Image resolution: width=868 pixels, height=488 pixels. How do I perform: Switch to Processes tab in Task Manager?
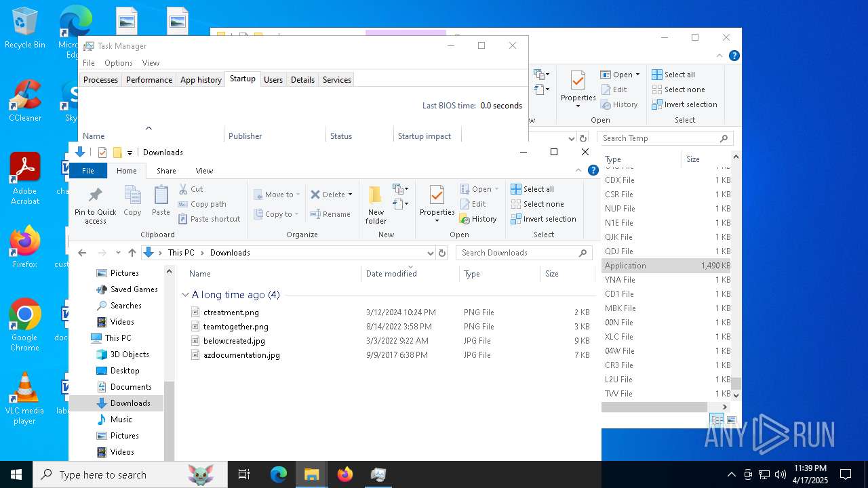100,80
